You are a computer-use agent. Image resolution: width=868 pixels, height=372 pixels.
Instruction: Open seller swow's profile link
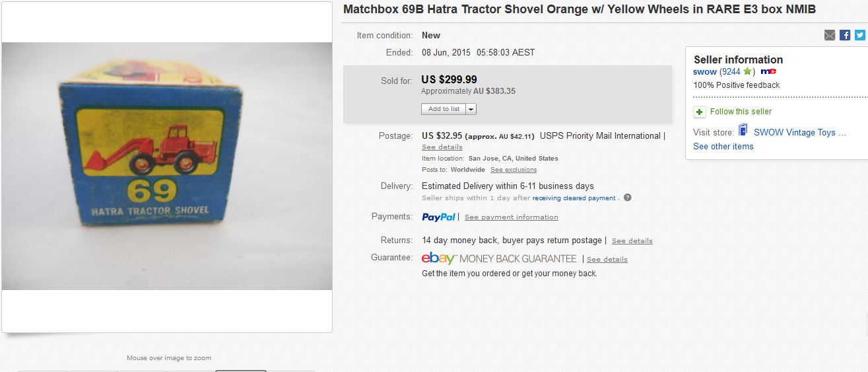click(x=705, y=71)
